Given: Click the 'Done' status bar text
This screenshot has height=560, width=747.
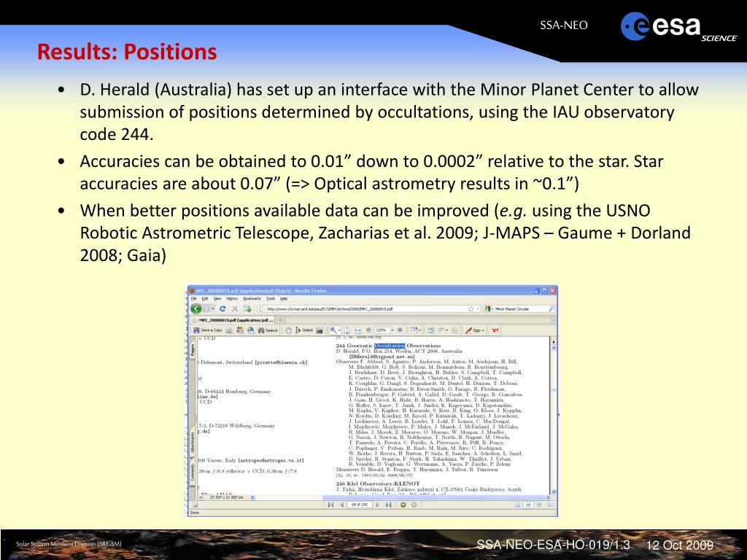Looking at the screenshot, I should (195, 513).
